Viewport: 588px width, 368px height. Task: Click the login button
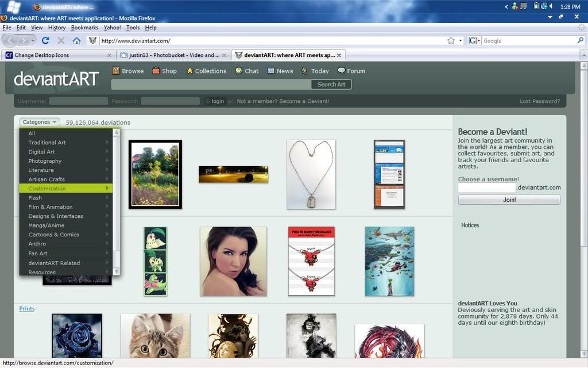[215, 101]
